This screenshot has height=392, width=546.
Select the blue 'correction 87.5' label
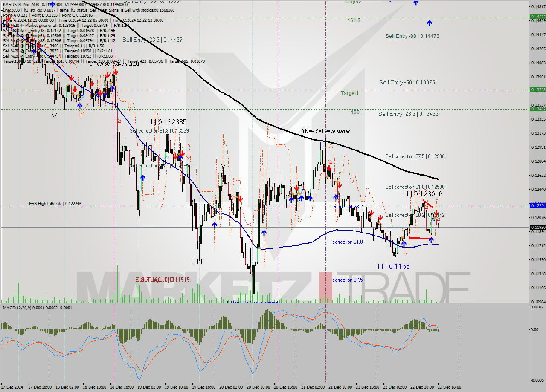(348, 280)
